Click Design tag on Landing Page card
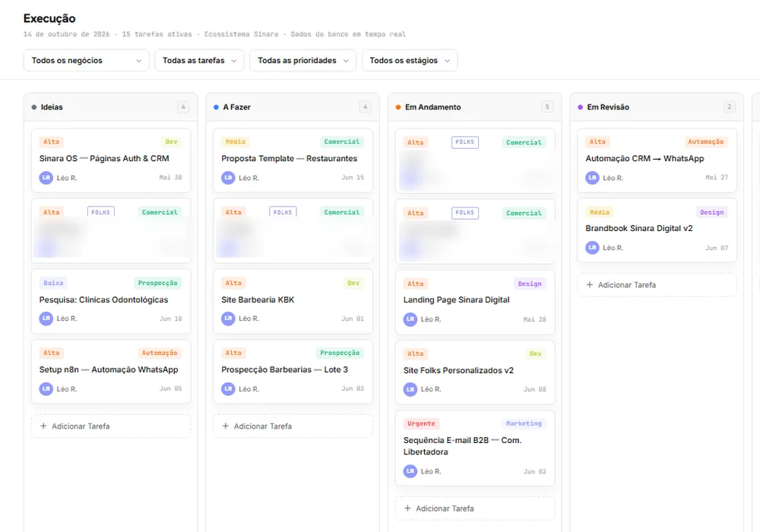Screen dimensions: 760x532 [x=530, y=284]
